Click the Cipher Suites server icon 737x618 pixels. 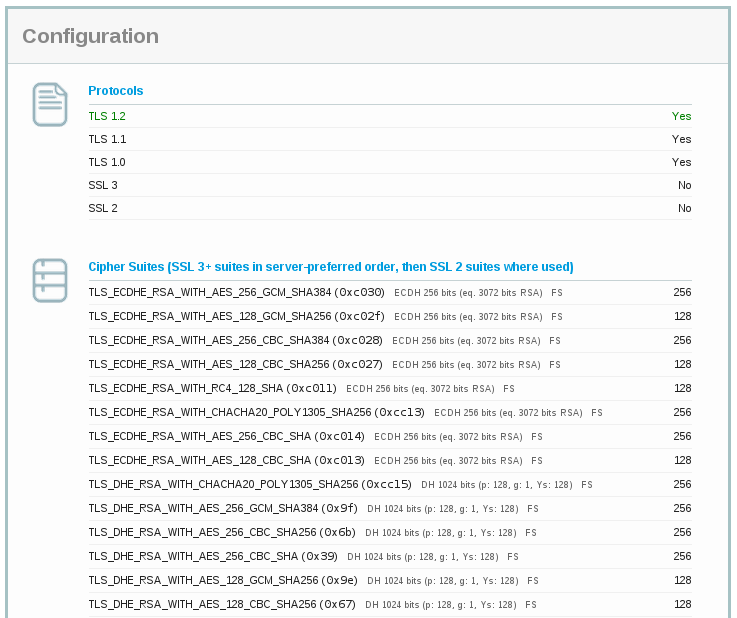[50, 281]
